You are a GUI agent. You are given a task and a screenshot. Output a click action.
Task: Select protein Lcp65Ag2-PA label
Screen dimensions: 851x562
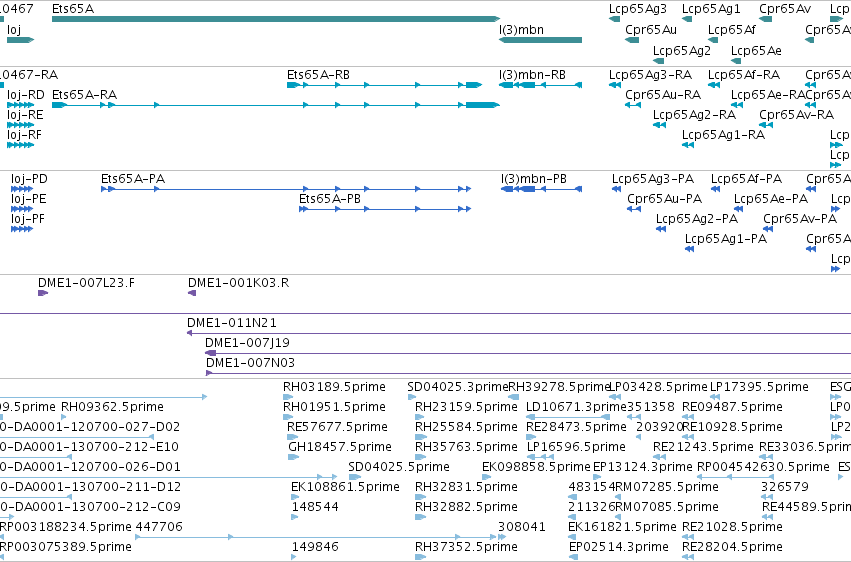(697, 219)
